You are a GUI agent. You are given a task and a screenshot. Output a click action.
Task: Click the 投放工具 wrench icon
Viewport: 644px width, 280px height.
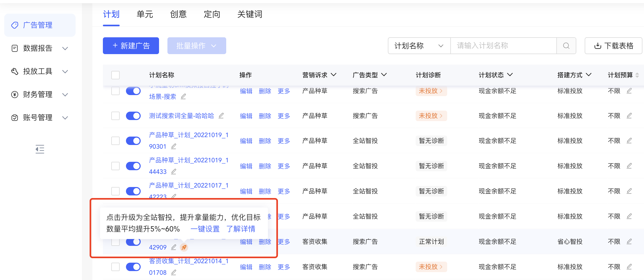tap(15, 71)
